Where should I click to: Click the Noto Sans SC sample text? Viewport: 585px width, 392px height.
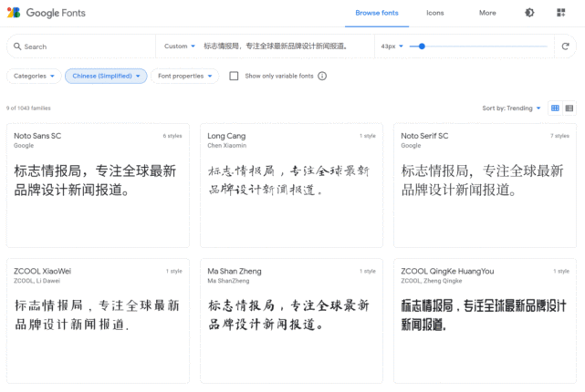point(95,181)
